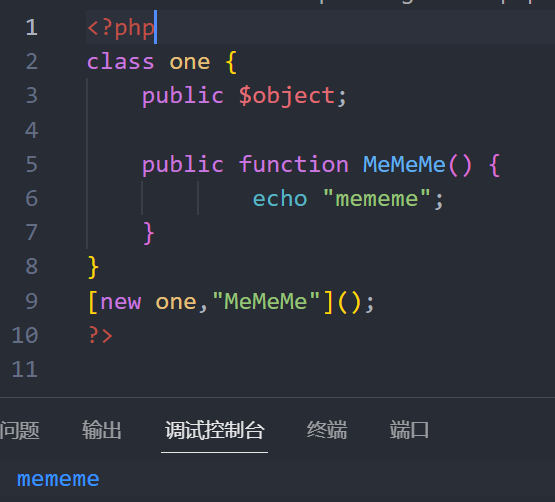Open the 输出 panel tab
Viewport: 555px width, 502px height.
pos(102,430)
